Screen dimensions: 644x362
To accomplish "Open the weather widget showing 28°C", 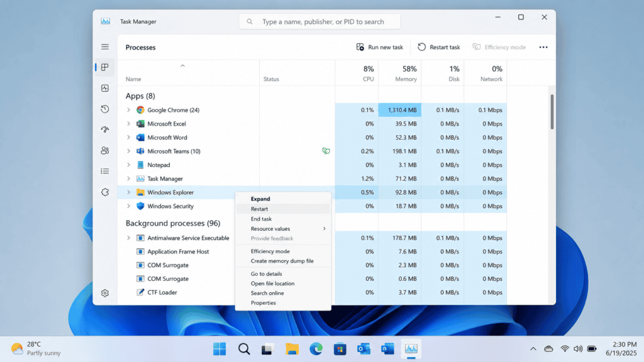I will (36, 348).
